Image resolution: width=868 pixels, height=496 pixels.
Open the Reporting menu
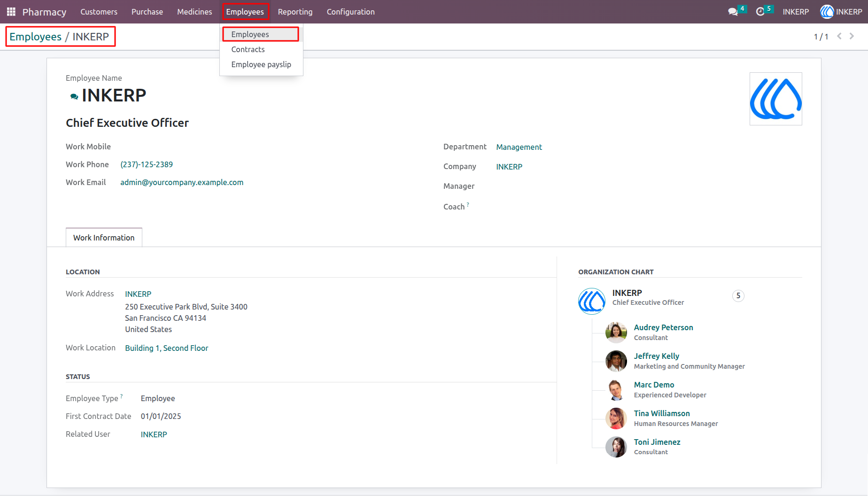pos(295,12)
